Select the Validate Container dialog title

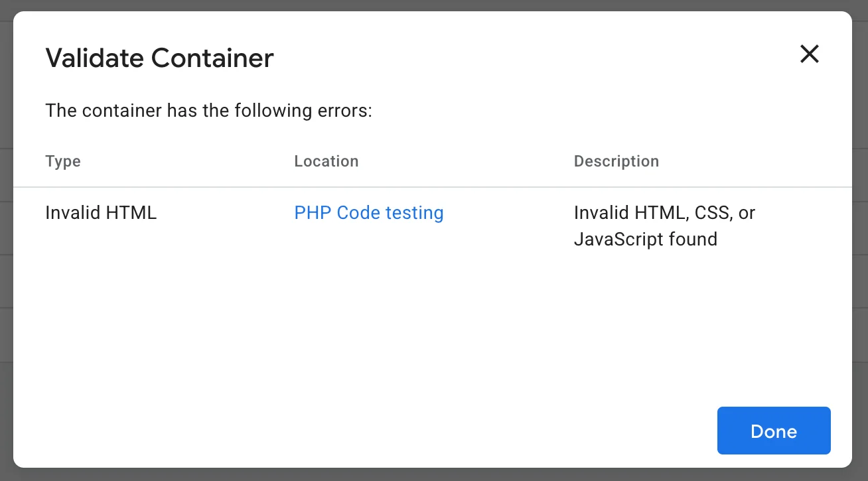coord(159,58)
